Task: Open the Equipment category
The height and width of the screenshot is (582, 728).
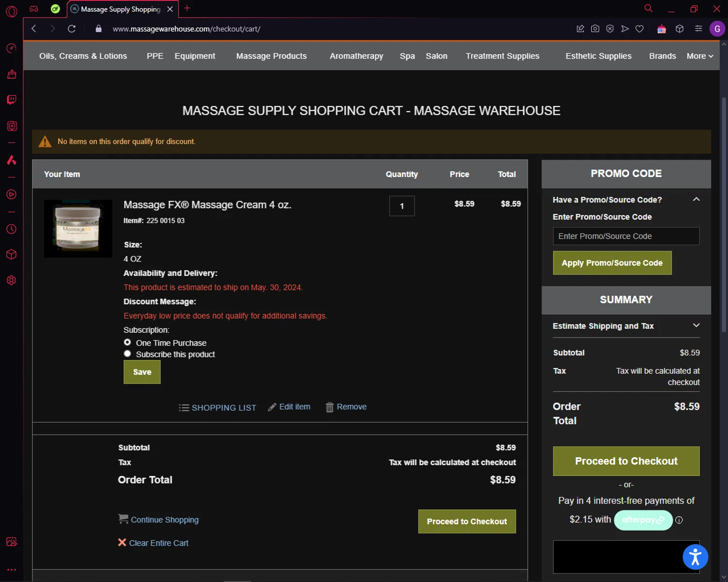Action: (195, 56)
